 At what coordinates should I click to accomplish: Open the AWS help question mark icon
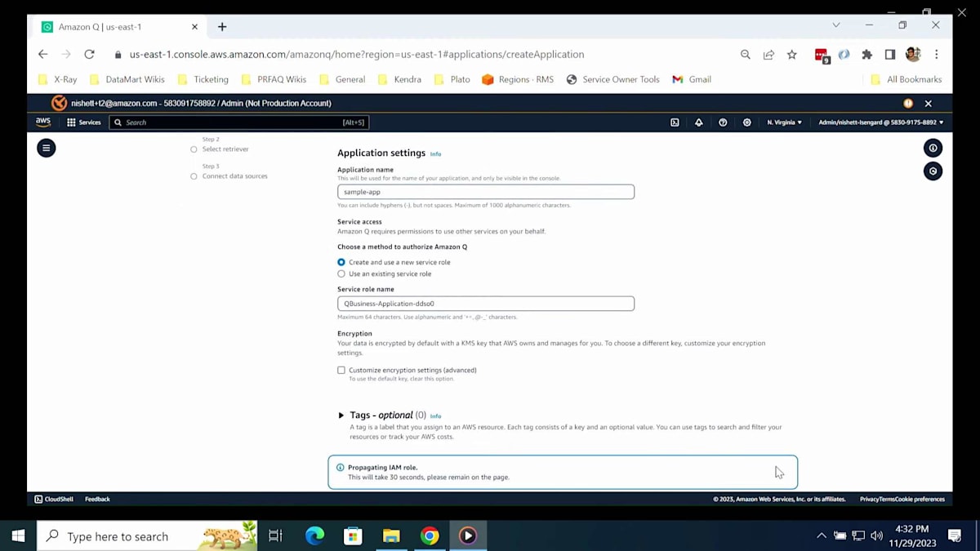coord(723,122)
